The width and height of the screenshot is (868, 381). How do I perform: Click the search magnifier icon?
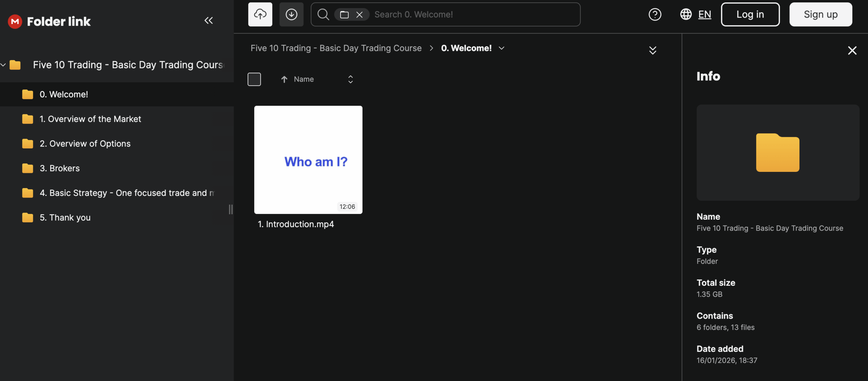coord(323,14)
